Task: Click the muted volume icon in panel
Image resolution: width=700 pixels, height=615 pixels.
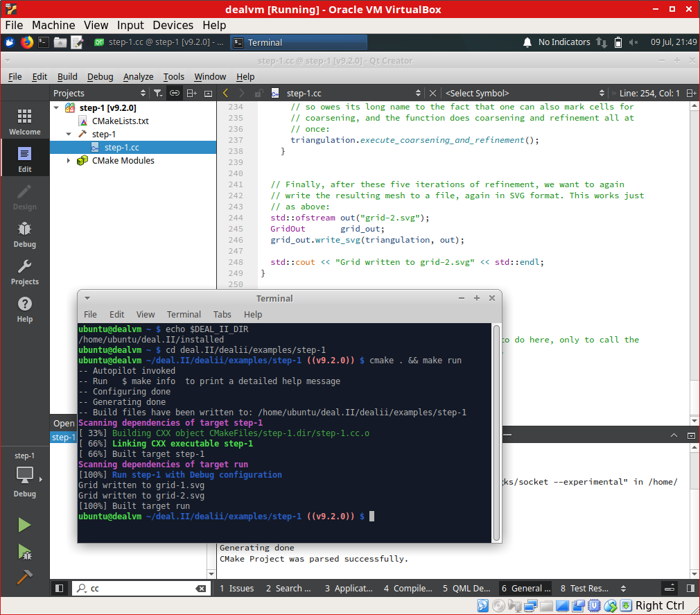Action: coord(633,42)
